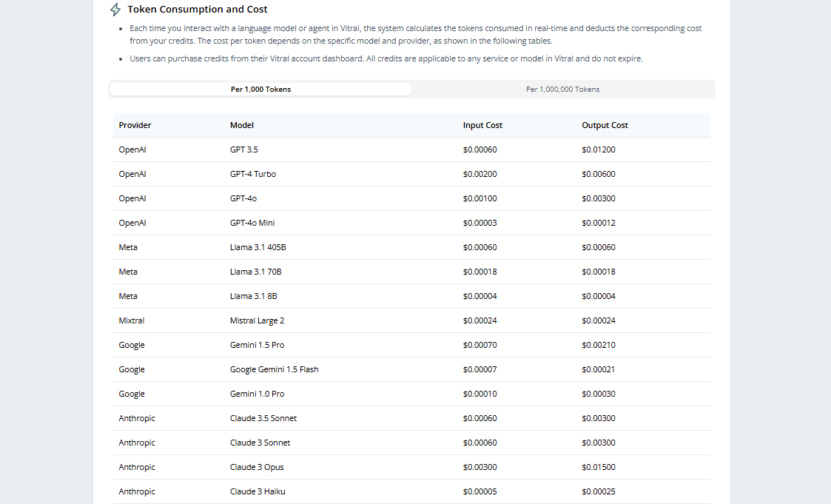Select the Claude 3.5 Sonnet model name
831x504 pixels.
(x=263, y=418)
